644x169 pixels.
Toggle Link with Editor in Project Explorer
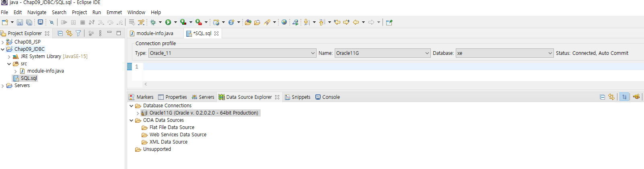point(69,33)
